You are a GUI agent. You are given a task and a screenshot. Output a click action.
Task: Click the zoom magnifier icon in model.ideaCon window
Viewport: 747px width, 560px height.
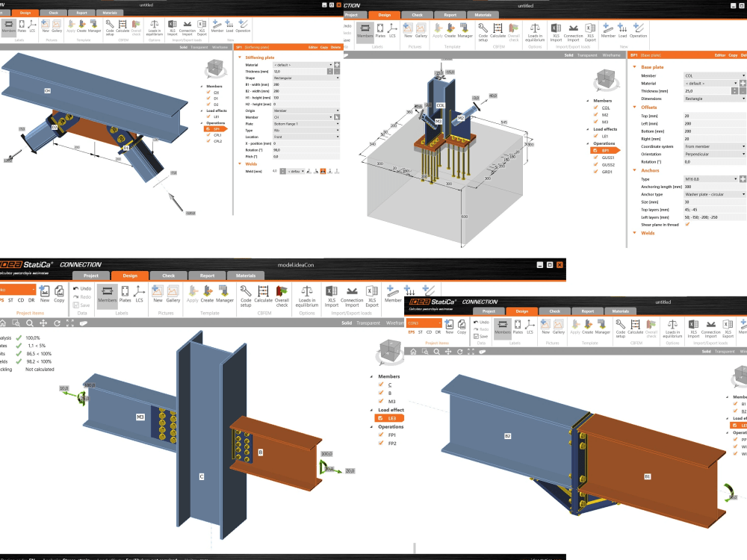click(x=30, y=323)
